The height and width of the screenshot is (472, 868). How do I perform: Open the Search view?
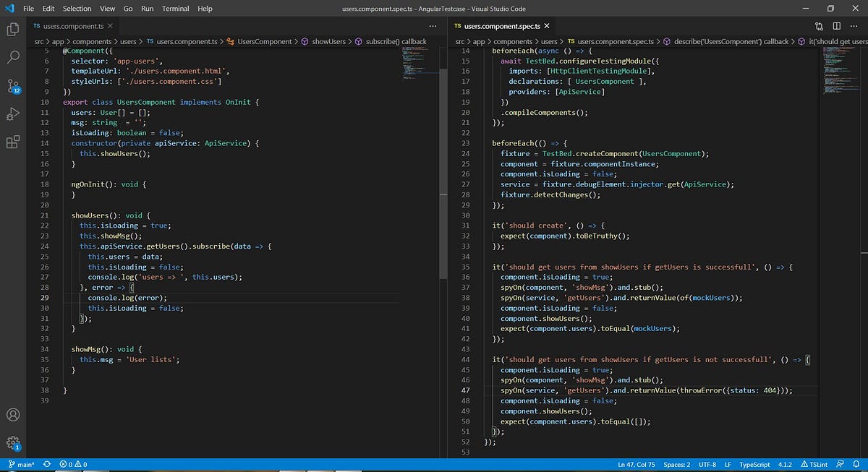12,57
